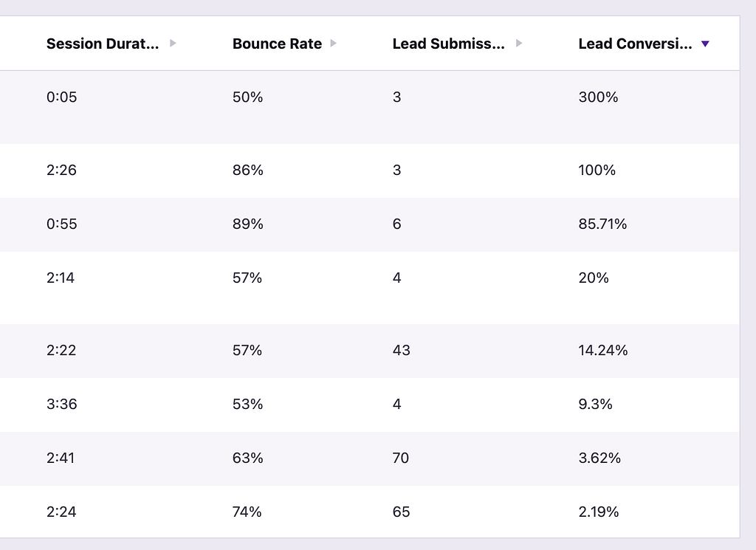Click the Session Duration column sort arrow
Screen dimensions: 756x550
coord(173,44)
